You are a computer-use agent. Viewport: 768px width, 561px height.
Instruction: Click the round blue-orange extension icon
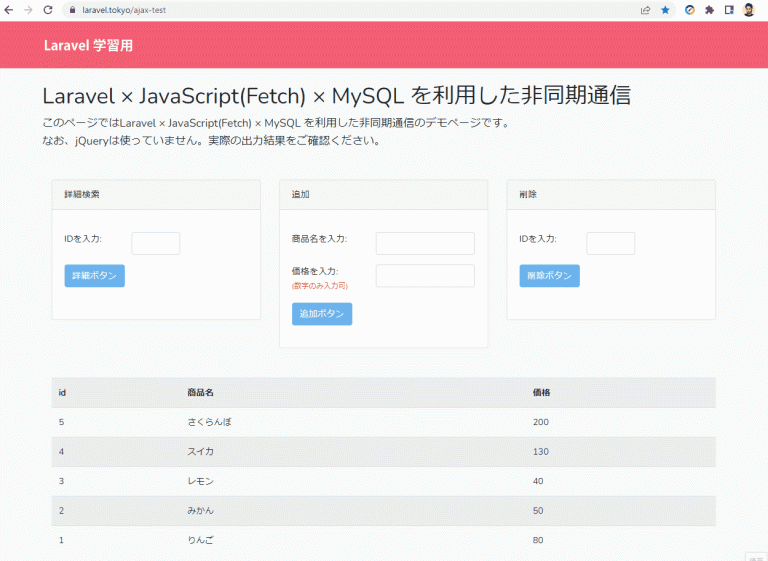690,9
